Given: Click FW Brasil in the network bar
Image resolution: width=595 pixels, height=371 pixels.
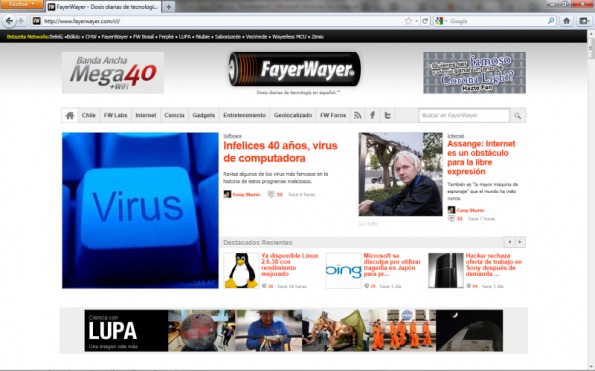Looking at the screenshot, I should (143, 37).
